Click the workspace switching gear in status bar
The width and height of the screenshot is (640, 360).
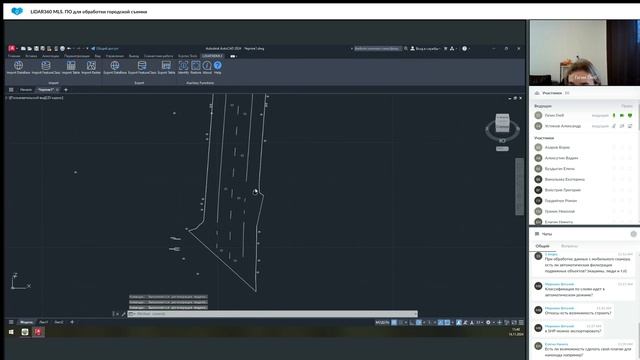[x=488, y=322]
